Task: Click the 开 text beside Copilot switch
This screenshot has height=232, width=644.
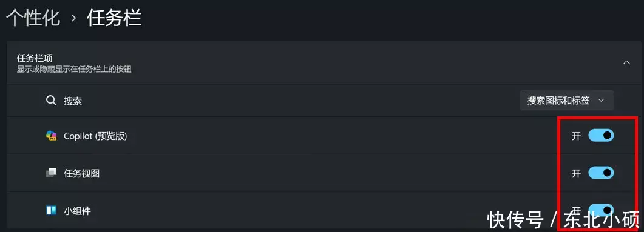Action: coord(576,136)
